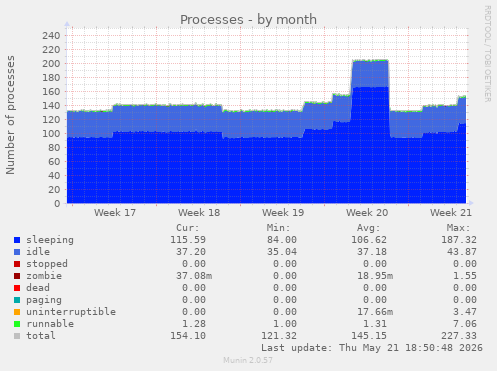Image resolution: width=497 pixels, height=371 pixels.
Task: Click the idle average value 37.18
Action: (372, 252)
